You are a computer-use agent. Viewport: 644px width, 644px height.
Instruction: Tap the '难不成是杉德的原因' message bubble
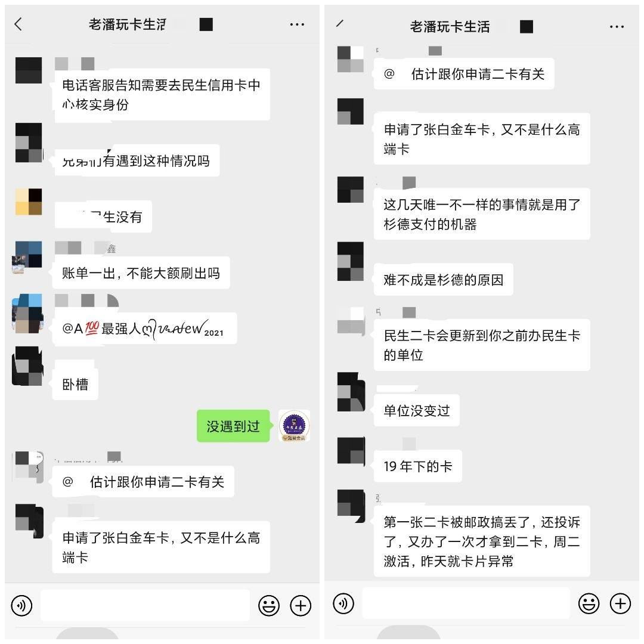(x=444, y=279)
